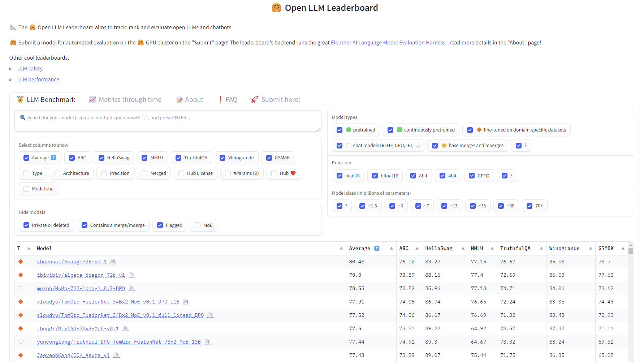Open model card icon for moreh/MoMo-72B-lora-1.8.7-DPO

pyautogui.click(x=131, y=288)
